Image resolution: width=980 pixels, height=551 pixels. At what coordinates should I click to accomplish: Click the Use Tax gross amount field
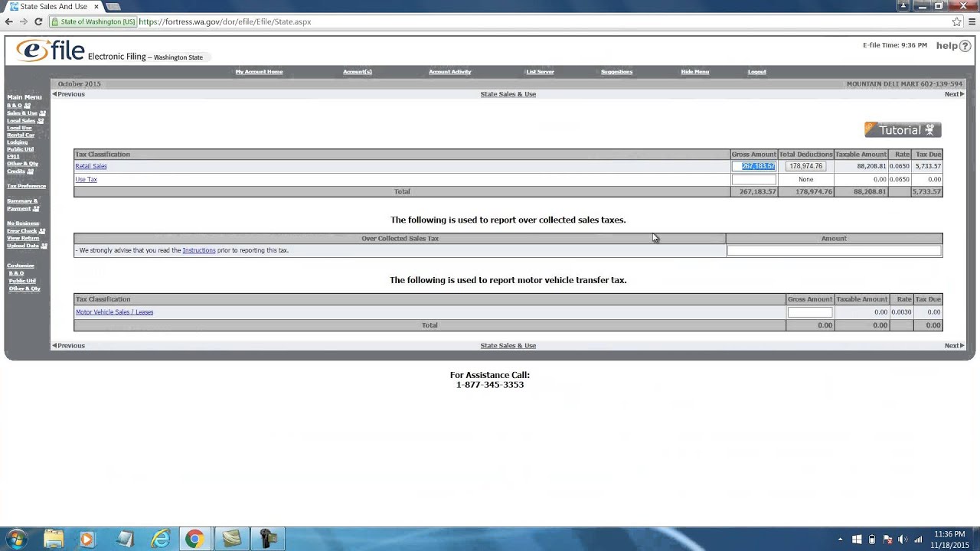point(754,180)
